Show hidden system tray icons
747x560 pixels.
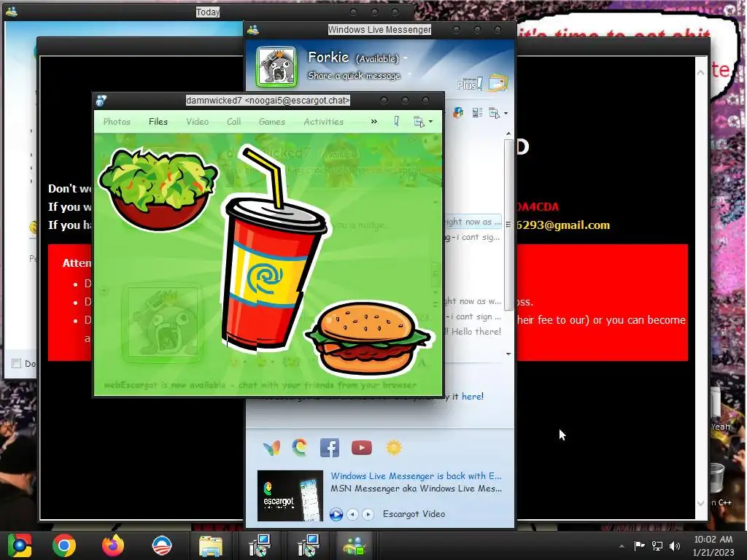pos(622,546)
